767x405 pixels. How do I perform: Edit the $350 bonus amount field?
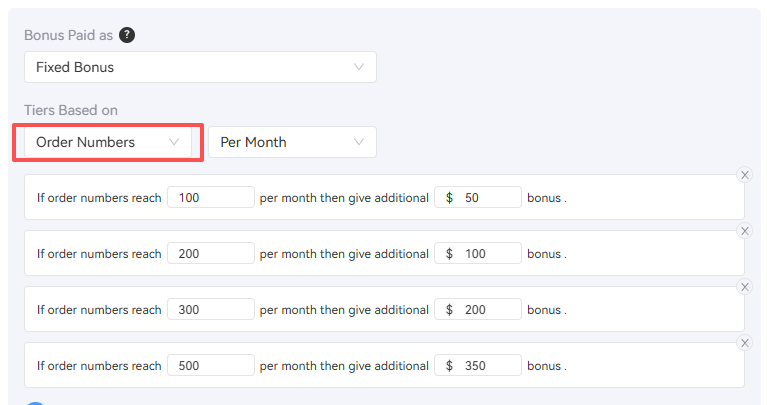(478, 365)
